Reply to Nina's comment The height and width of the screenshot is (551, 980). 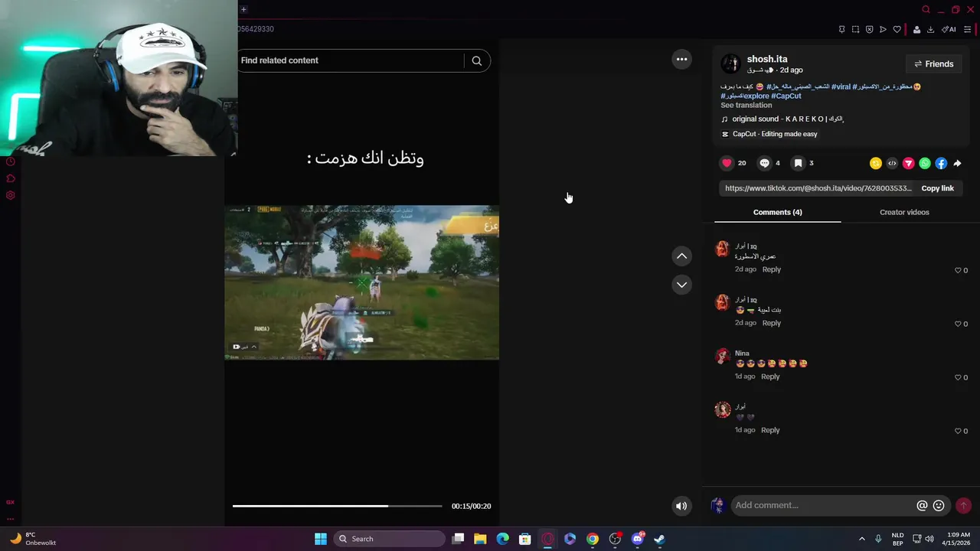(770, 377)
